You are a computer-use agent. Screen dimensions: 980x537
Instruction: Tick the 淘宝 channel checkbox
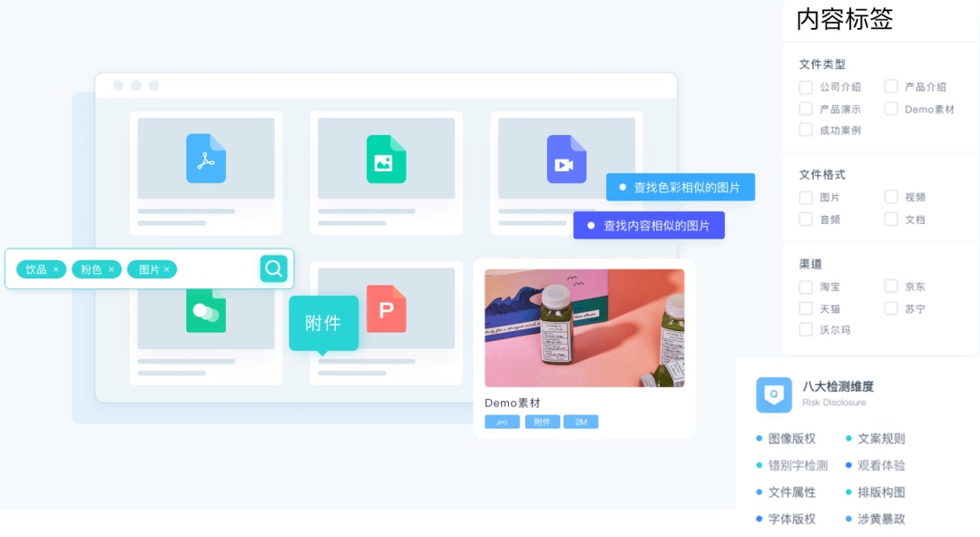(x=806, y=287)
